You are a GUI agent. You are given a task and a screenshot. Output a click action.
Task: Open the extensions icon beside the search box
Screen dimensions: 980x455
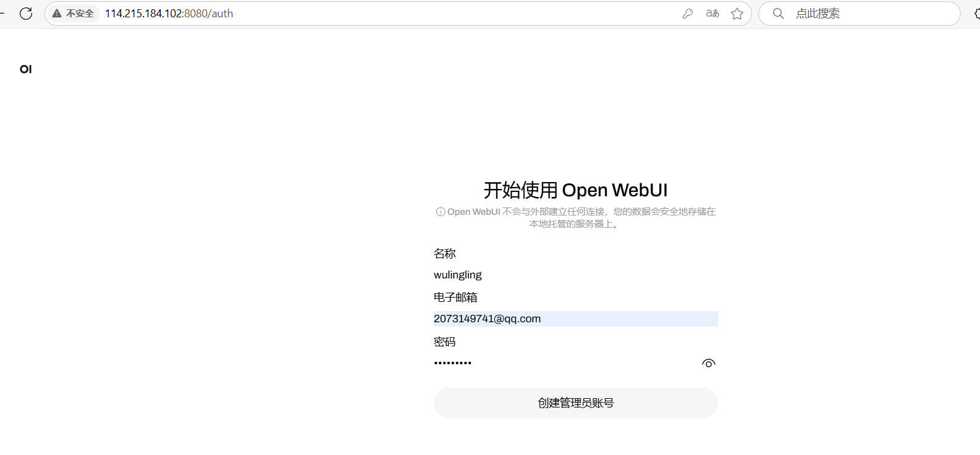(x=976, y=14)
